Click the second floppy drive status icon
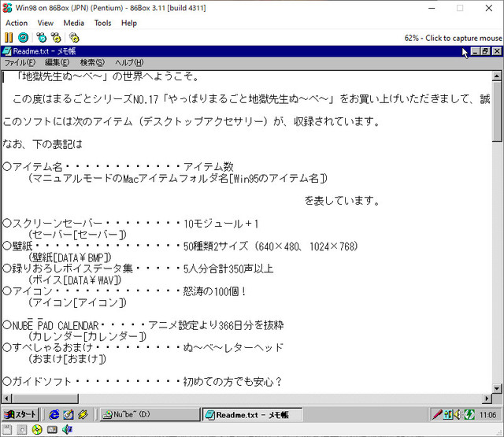The width and height of the screenshot is (504, 437). click(x=21, y=430)
